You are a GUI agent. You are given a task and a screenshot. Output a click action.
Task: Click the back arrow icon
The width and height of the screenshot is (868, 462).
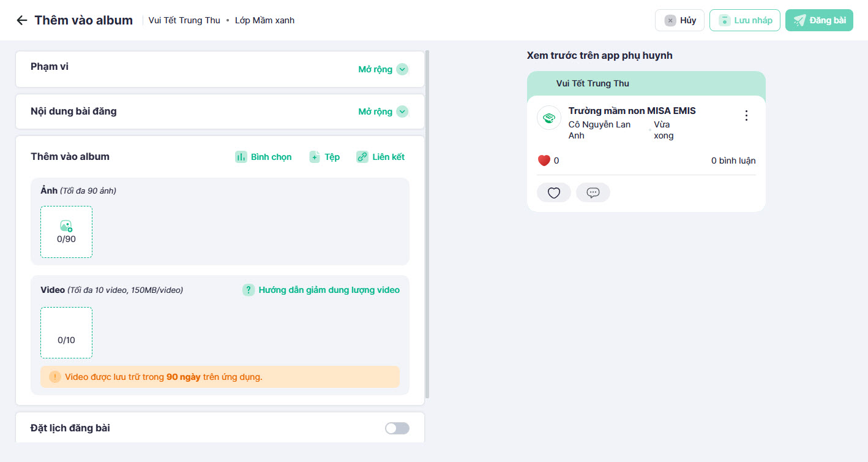[22, 20]
